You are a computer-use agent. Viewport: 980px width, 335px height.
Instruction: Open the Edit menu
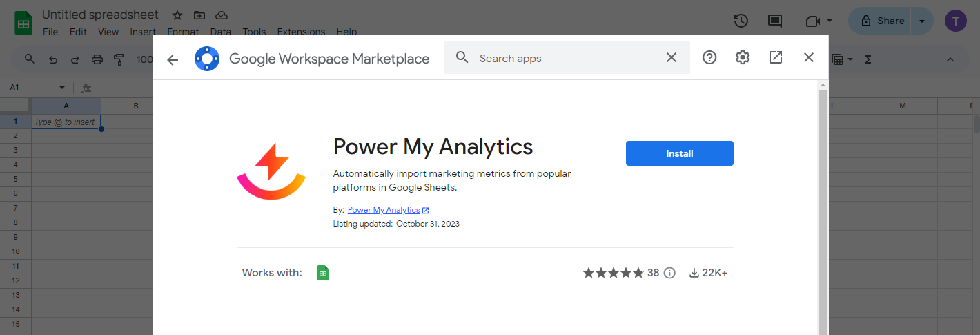(78, 32)
